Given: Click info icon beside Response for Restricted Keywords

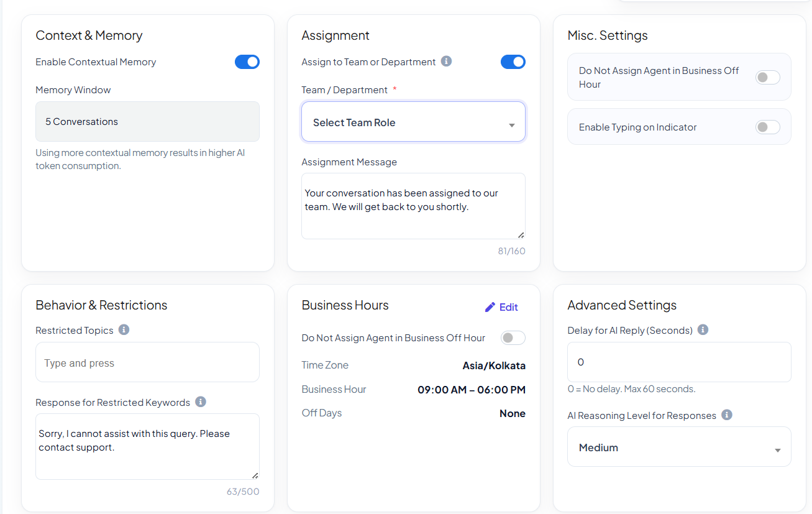Looking at the screenshot, I should click(x=201, y=402).
